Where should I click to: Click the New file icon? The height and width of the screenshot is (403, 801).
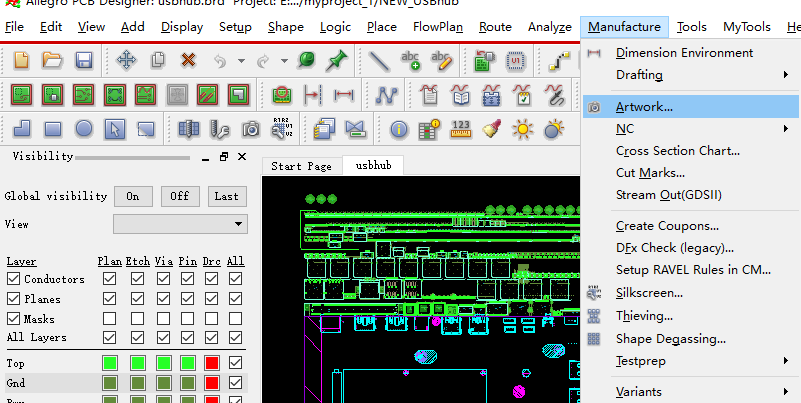(x=21, y=60)
